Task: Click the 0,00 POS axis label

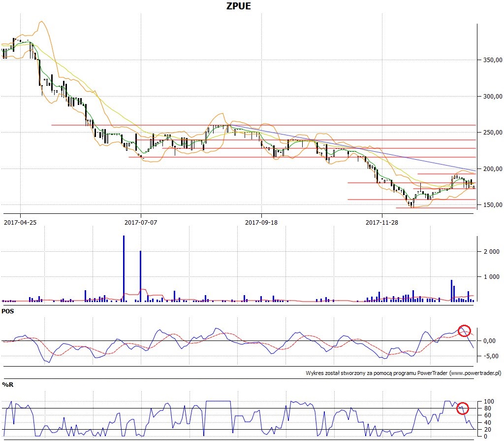Action: (490, 341)
